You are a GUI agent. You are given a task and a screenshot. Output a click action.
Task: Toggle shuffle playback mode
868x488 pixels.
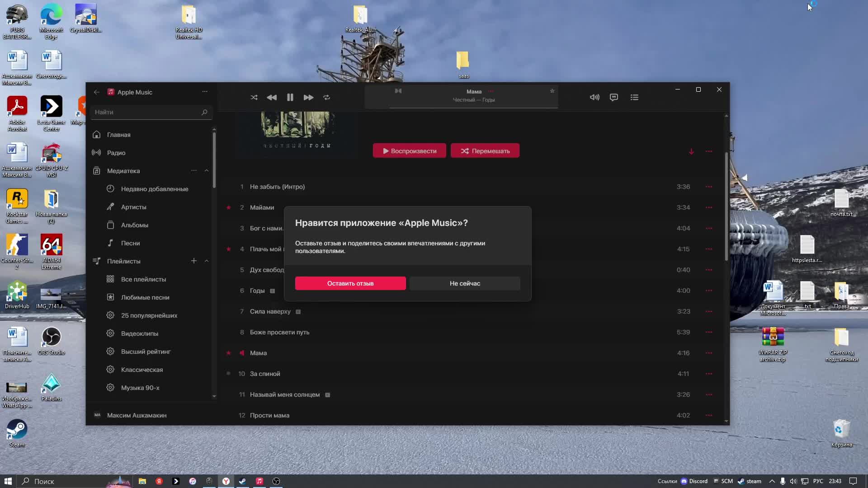point(254,98)
